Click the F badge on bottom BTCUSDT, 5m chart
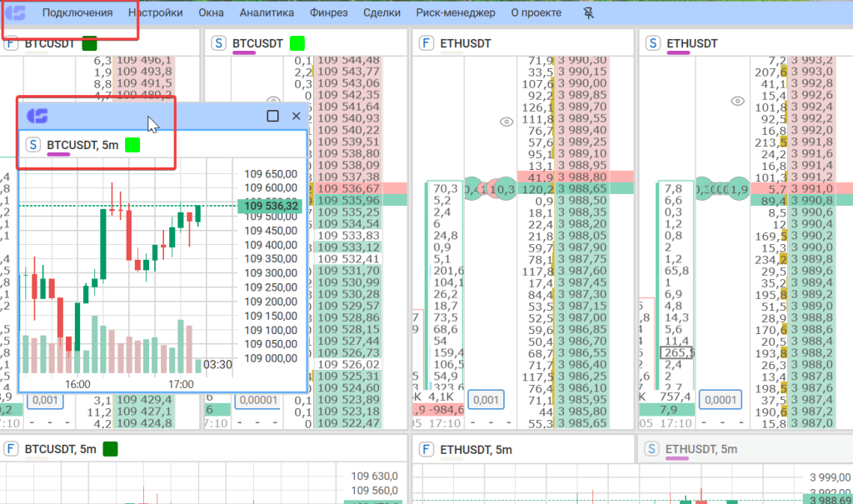 point(12,449)
